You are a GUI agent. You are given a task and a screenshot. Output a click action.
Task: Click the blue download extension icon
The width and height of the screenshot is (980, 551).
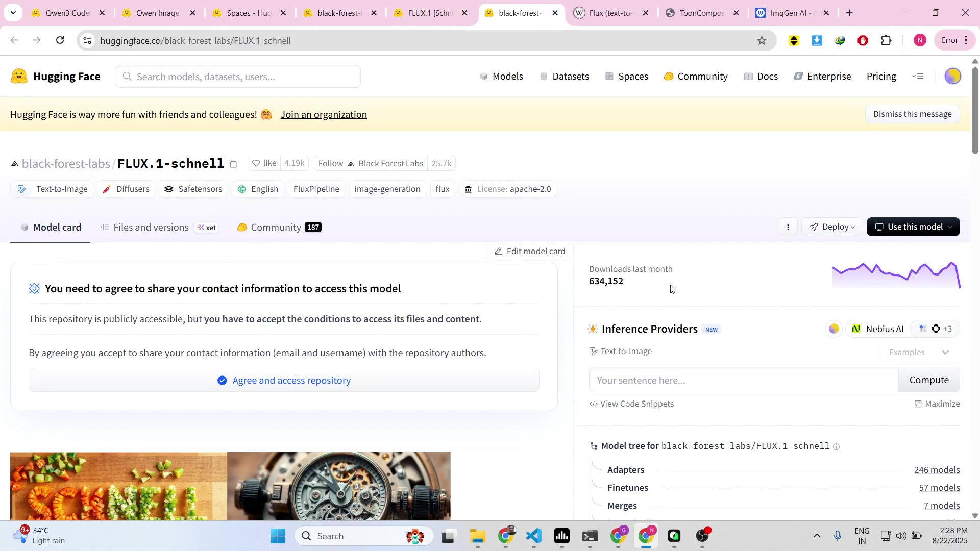tap(817, 40)
